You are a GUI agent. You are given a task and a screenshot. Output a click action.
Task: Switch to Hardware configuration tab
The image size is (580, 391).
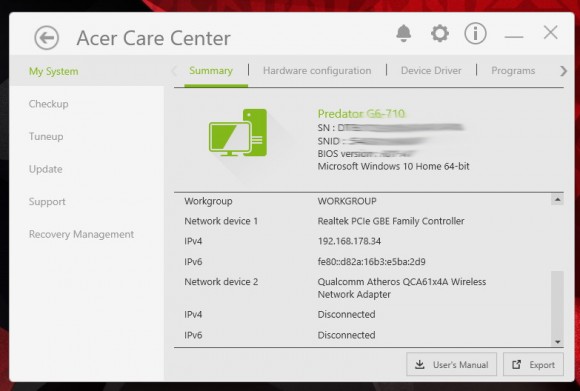tap(317, 71)
